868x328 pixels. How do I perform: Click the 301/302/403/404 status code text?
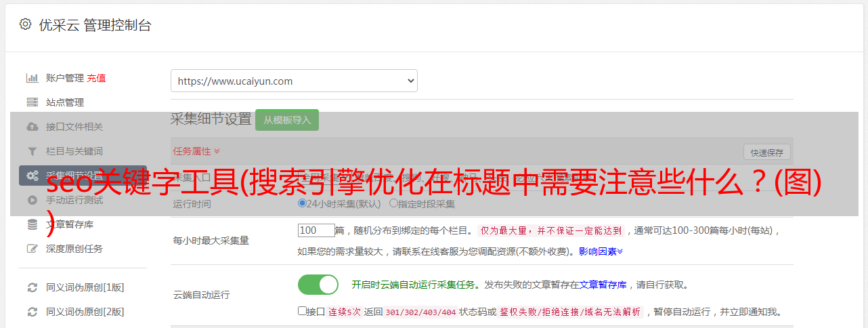click(x=420, y=312)
